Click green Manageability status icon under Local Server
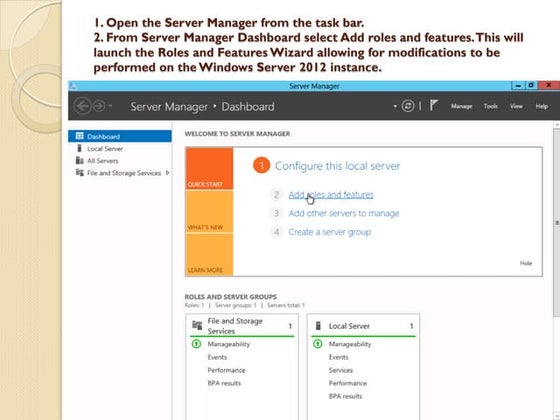This screenshot has width=560, height=420. (x=318, y=344)
